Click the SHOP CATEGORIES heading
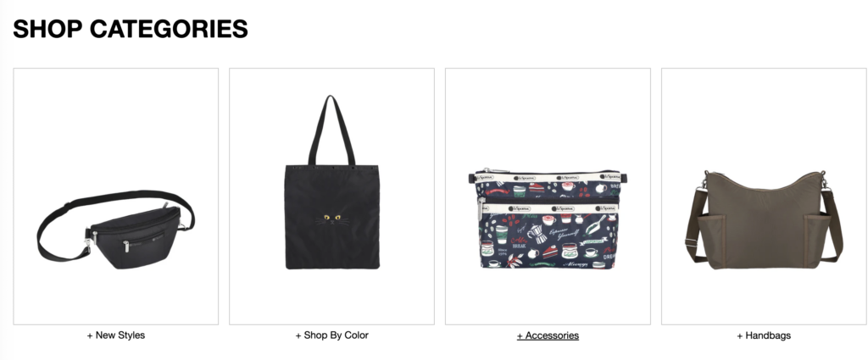The image size is (868, 360). pyautogui.click(x=131, y=29)
